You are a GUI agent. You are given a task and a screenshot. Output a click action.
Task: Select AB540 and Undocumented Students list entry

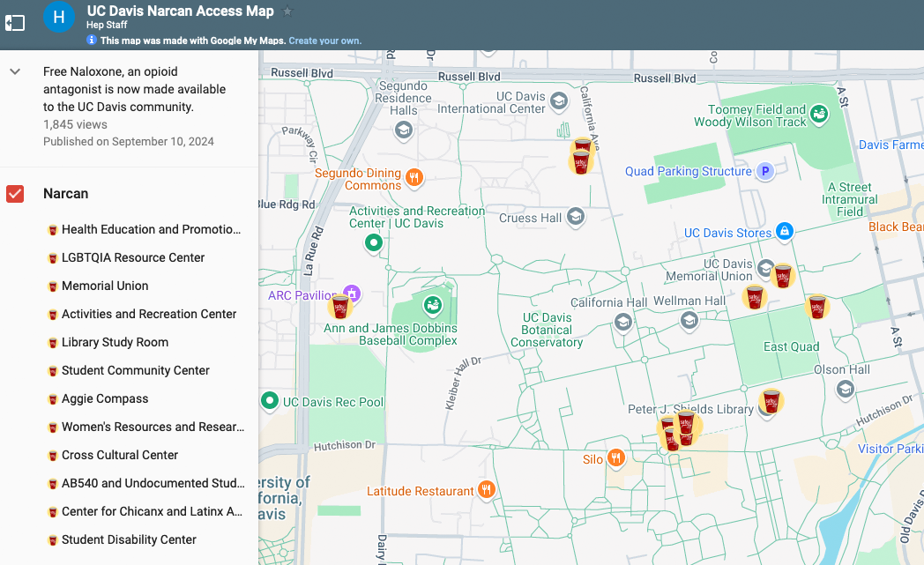point(146,484)
